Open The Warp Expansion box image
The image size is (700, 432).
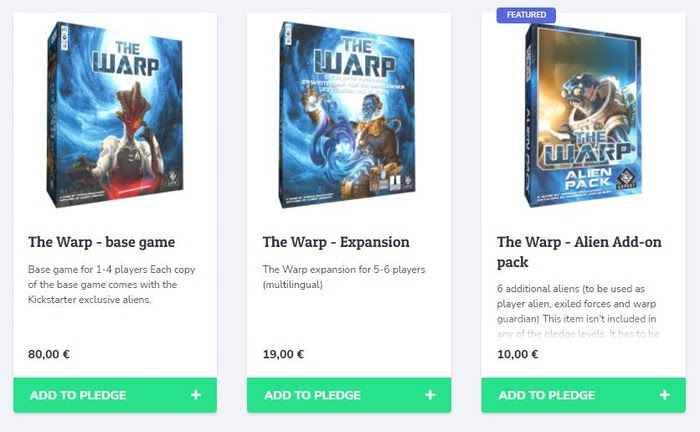click(x=347, y=114)
